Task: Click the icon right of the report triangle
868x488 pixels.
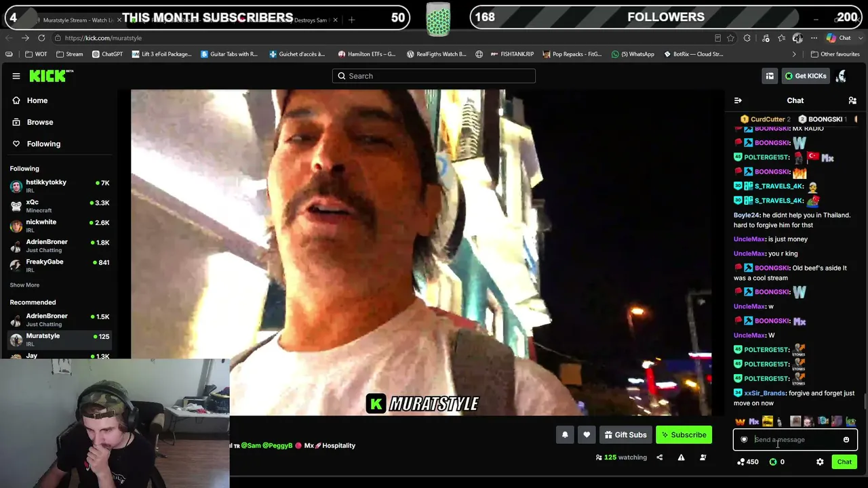Action: click(703, 457)
